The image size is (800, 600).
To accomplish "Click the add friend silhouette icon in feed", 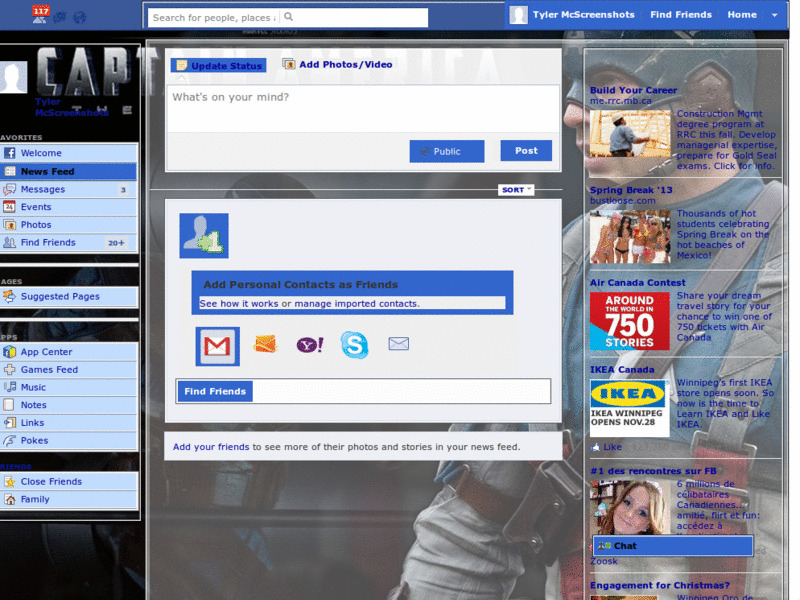I will pyautogui.click(x=204, y=236).
